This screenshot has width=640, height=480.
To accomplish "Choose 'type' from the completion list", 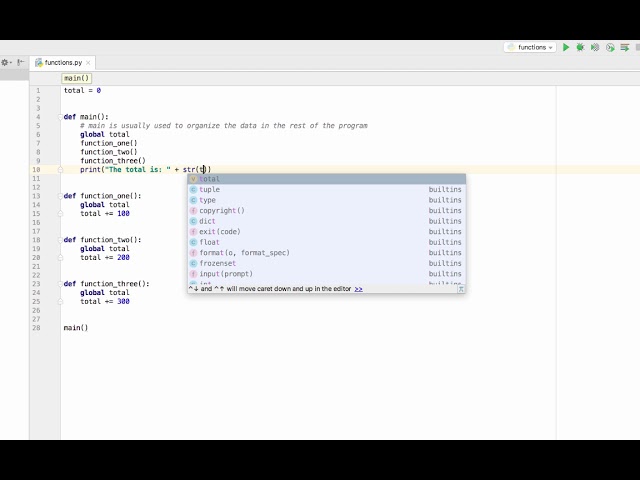I will [x=327, y=200].
